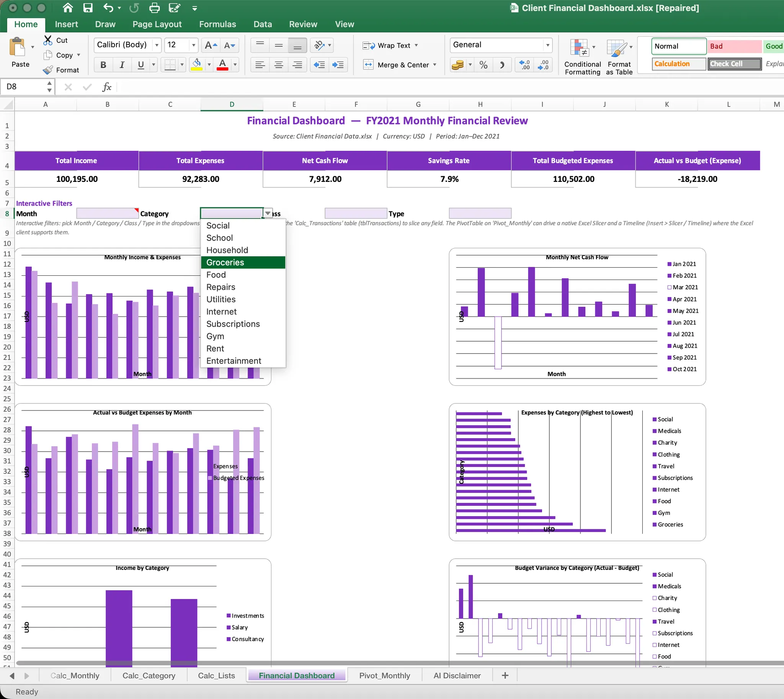Viewport: 784px width, 699px height.
Task: Click the Print icon in title bar
Action: tap(154, 8)
